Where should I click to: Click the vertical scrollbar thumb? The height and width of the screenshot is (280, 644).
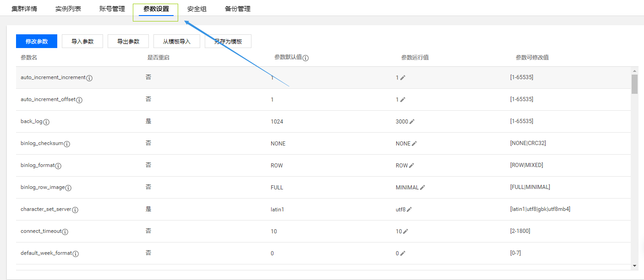pyautogui.click(x=634, y=84)
